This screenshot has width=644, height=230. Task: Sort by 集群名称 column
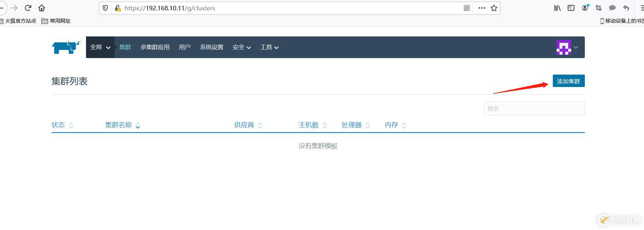122,125
